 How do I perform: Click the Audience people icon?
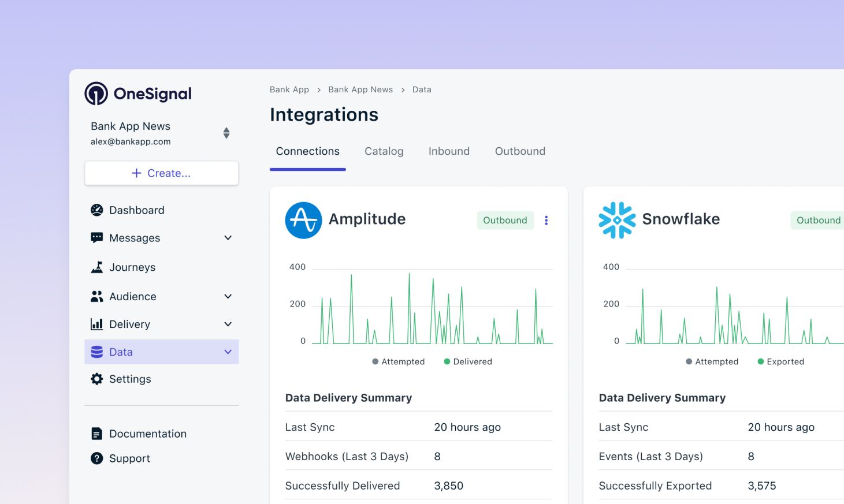pyautogui.click(x=97, y=296)
